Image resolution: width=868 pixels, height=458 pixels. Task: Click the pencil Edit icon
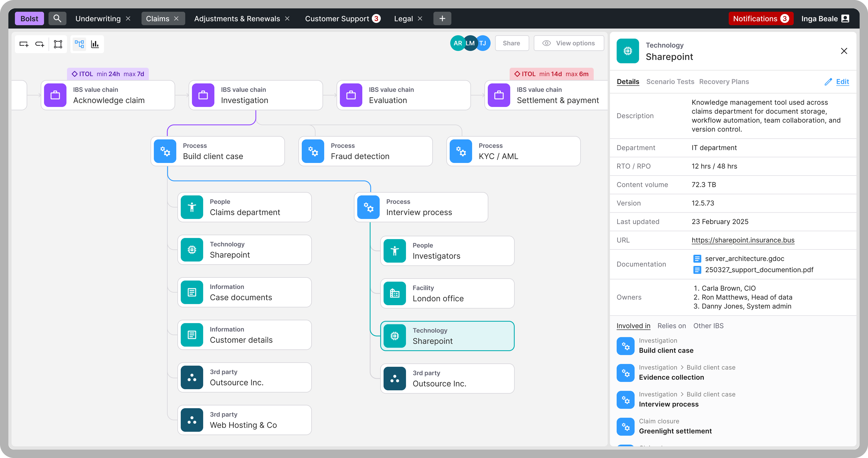tap(828, 82)
